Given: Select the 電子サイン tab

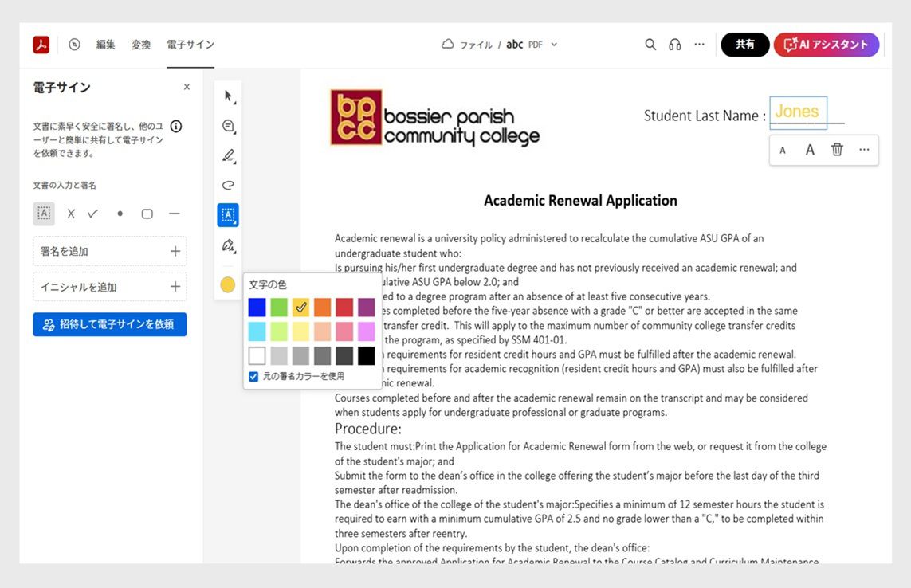Looking at the screenshot, I should [x=190, y=44].
